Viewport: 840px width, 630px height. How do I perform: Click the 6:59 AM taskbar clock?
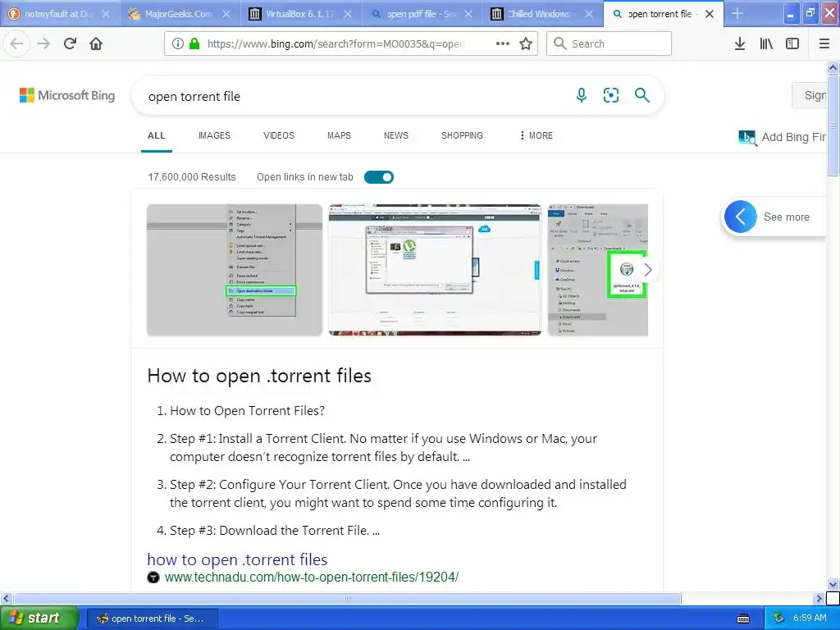click(810, 619)
